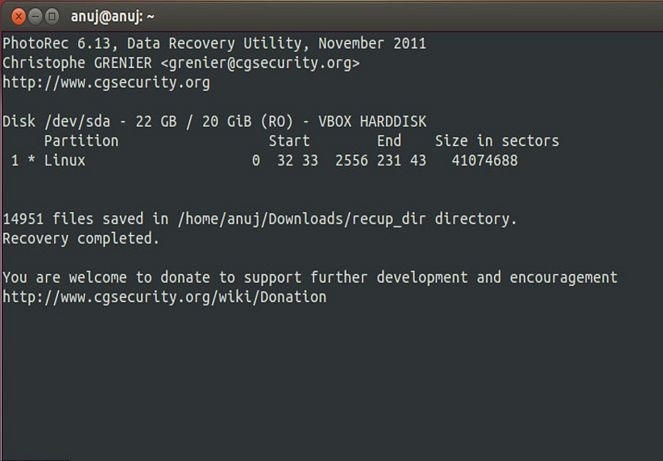
Task: Click the Recovery completed message
Action: (81, 239)
